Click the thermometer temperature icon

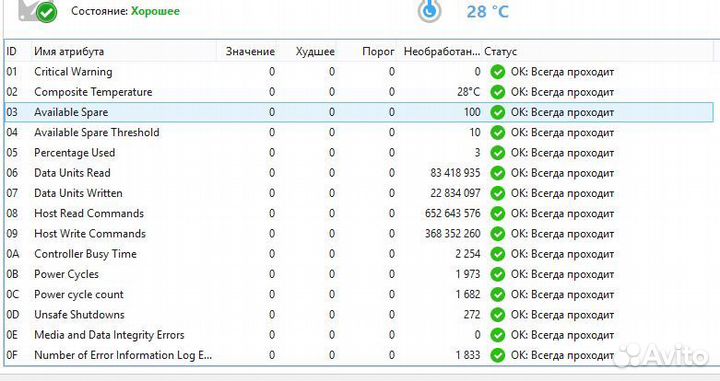pyautogui.click(x=429, y=11)
